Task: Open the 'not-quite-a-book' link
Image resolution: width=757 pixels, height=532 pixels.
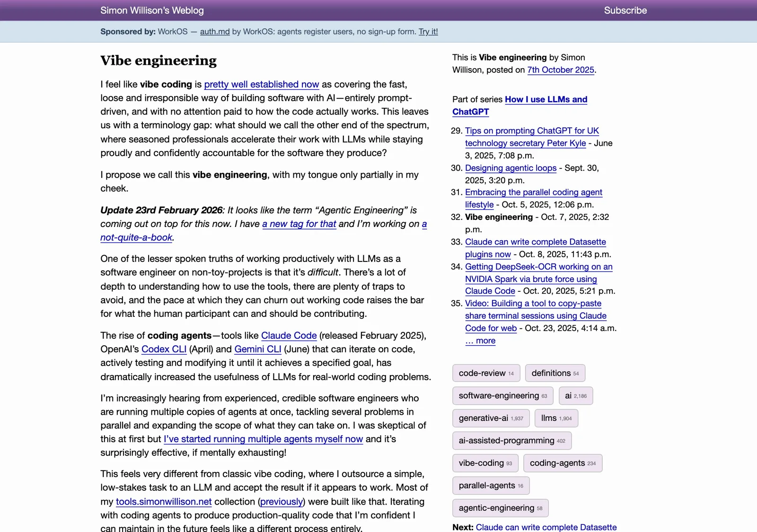Action: [136, 237]
